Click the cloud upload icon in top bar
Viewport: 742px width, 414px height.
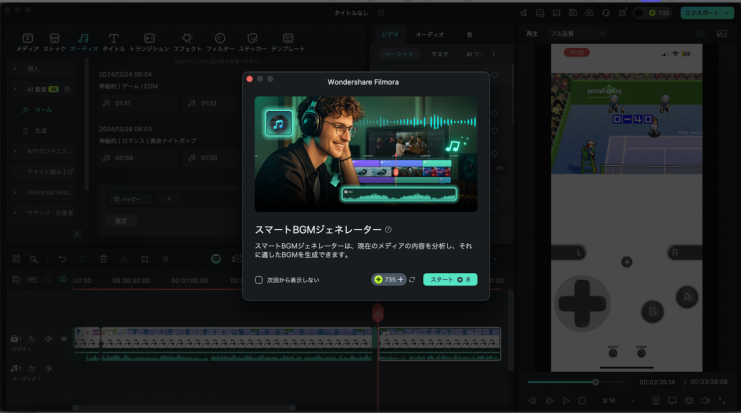point(589,13)
